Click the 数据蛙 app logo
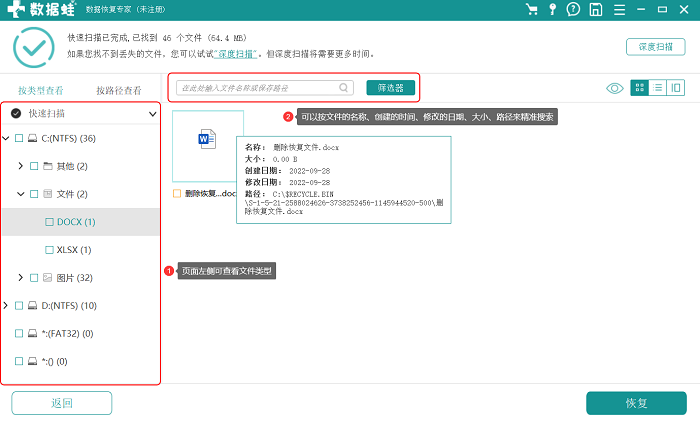 [42, 9]
